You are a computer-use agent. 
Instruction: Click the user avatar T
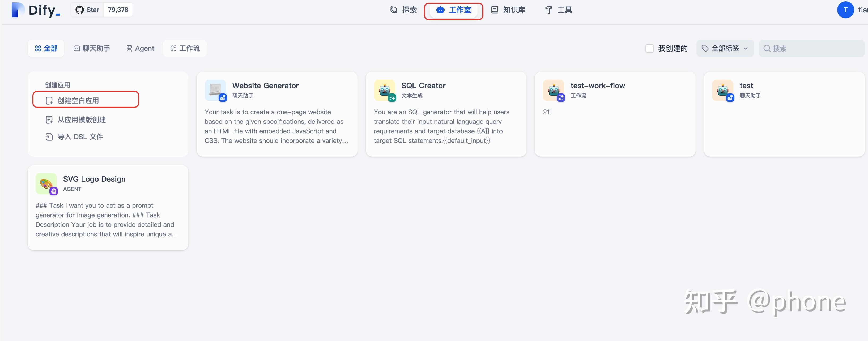[845, 10]
